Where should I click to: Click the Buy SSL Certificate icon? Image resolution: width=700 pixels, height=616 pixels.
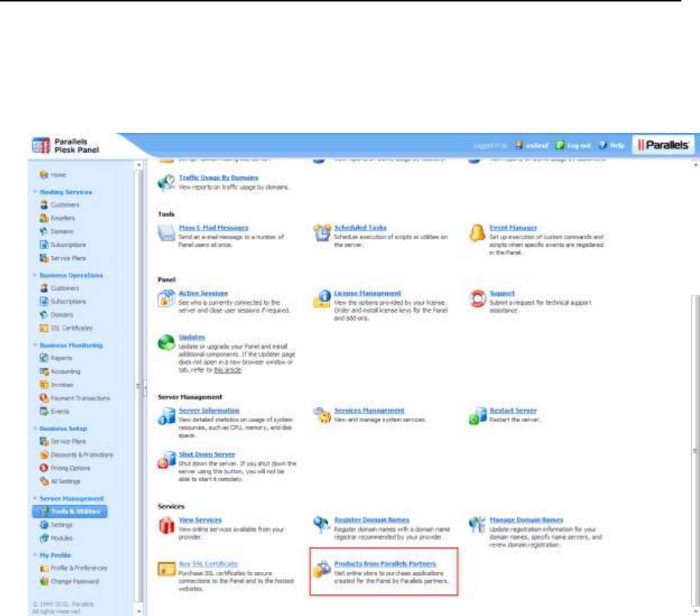166,569
